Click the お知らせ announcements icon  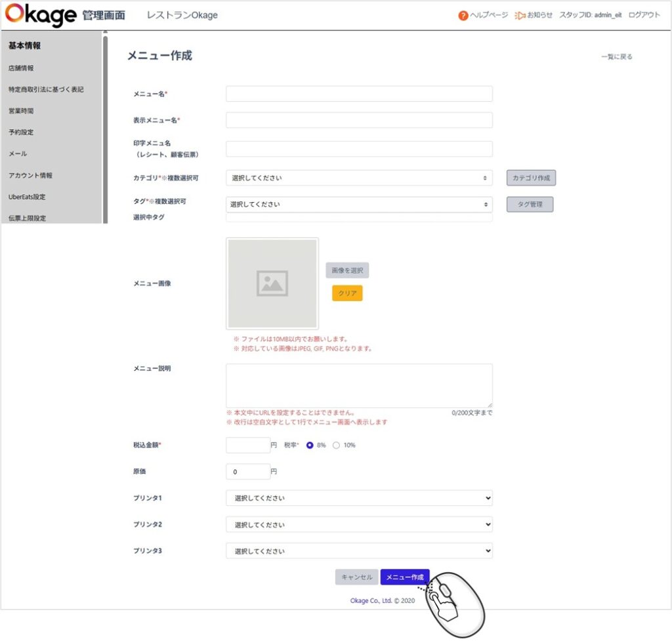tap(520, 16)
